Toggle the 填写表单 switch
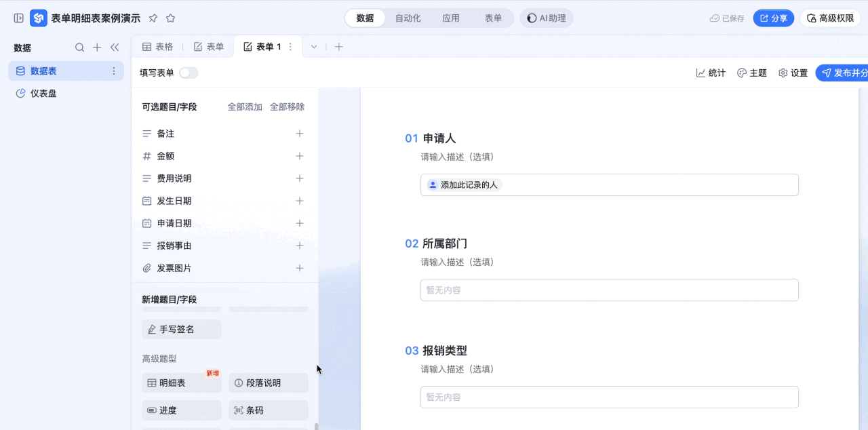868x430 pixels. point(189,73)
